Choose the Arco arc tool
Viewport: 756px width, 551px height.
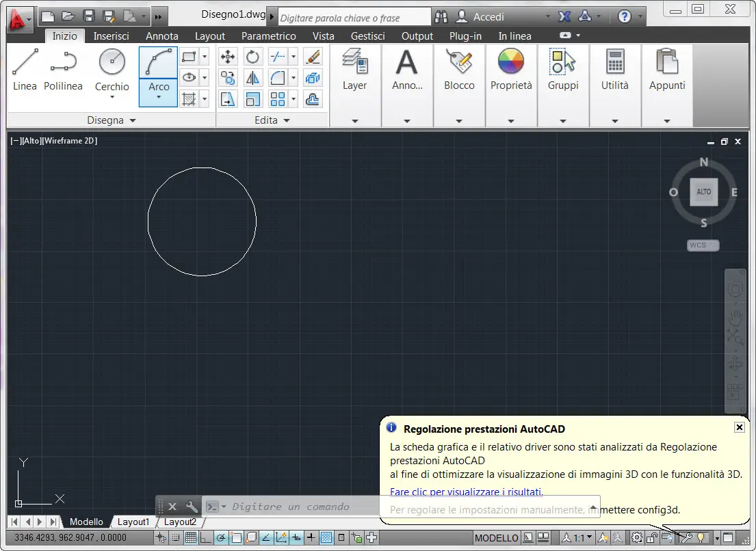159,76
